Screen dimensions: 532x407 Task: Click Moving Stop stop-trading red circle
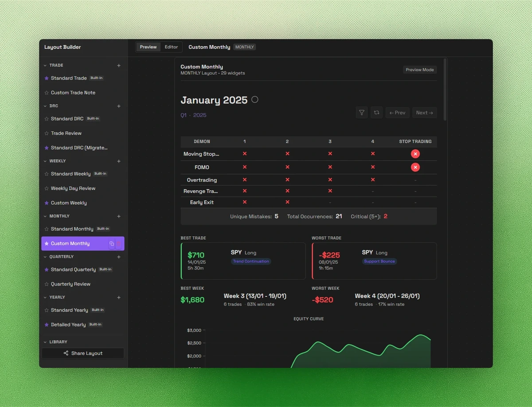(415, 154)
